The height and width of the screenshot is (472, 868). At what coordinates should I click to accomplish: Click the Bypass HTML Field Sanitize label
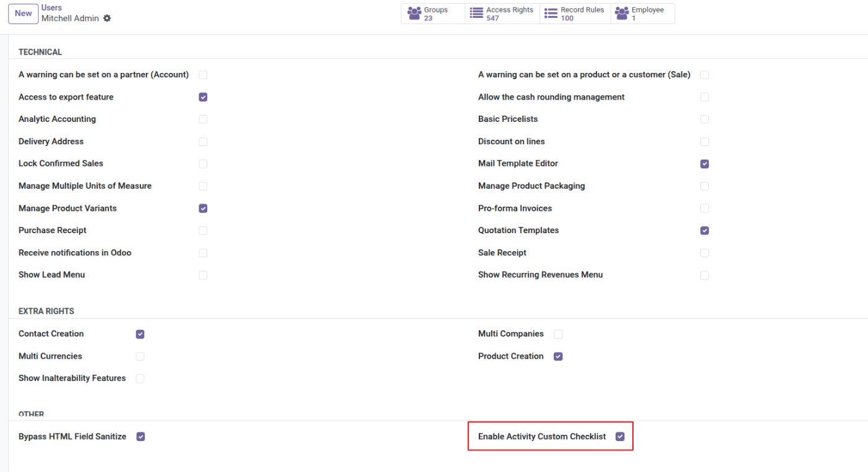(72, 437)
